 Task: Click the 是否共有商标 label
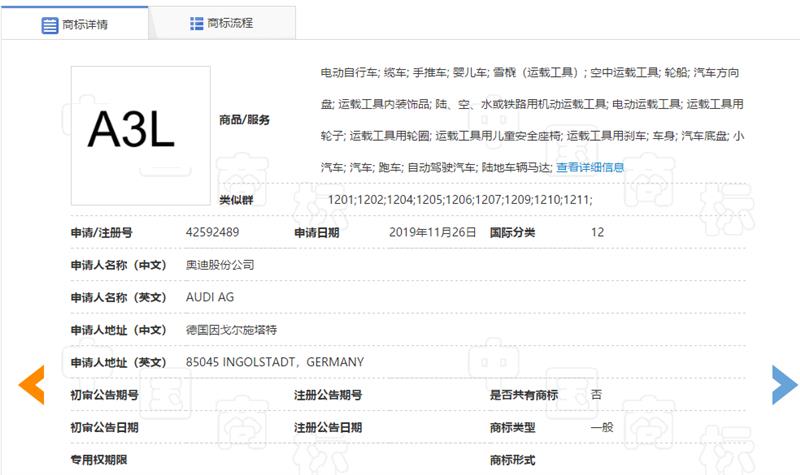pos(523,395)
